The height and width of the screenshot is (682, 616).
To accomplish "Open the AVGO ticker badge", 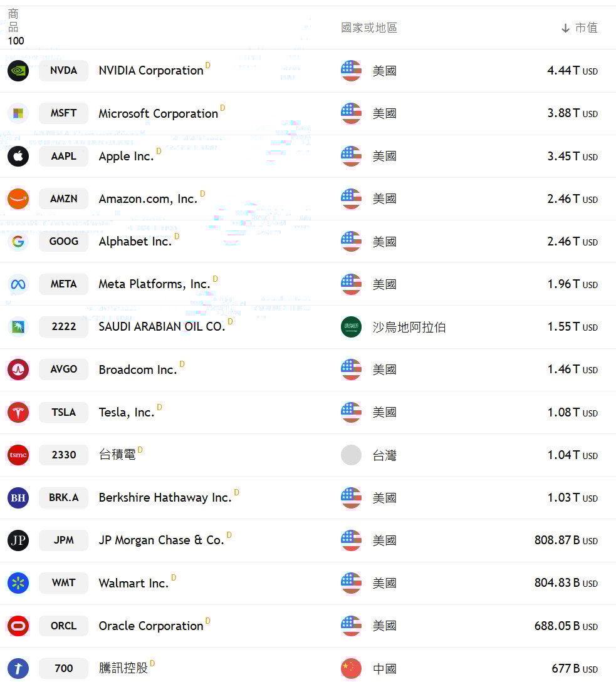I will tap(63, 369).
